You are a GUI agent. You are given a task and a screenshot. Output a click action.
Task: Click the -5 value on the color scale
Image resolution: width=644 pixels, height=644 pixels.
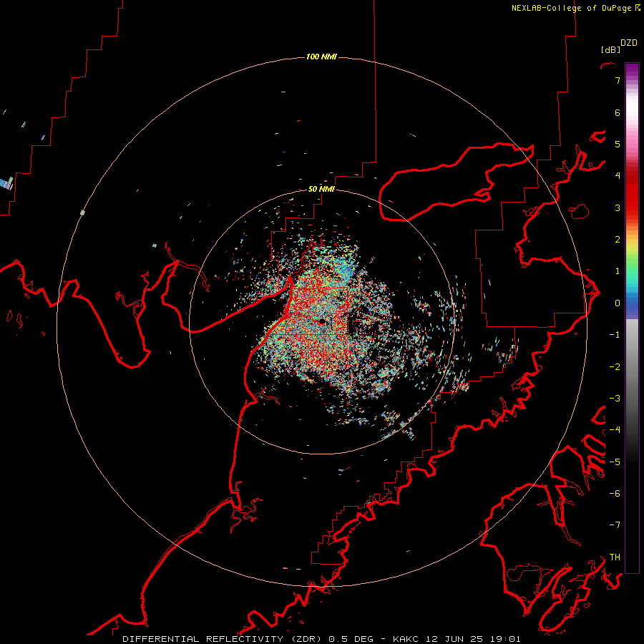pos(615,462)
